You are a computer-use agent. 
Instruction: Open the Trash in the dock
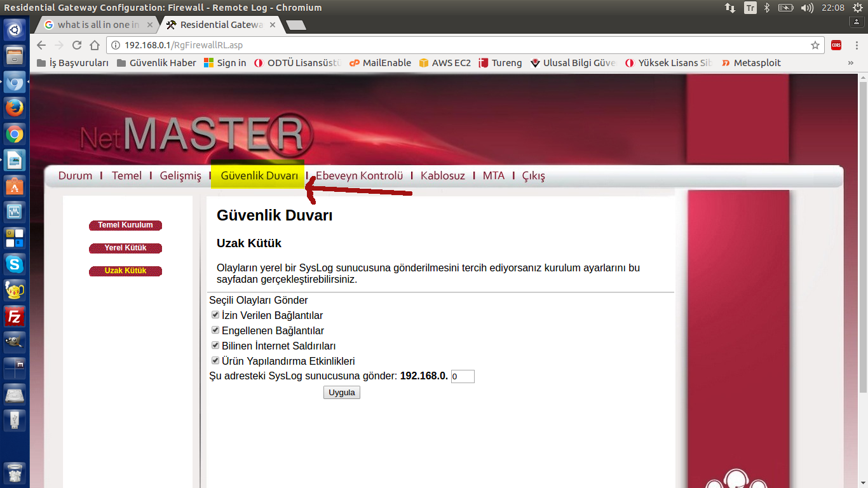15,473
